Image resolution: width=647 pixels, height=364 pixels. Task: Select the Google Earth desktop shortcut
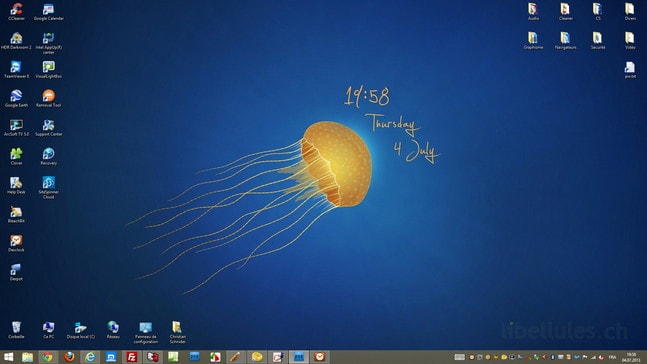[x=17, y=98]
